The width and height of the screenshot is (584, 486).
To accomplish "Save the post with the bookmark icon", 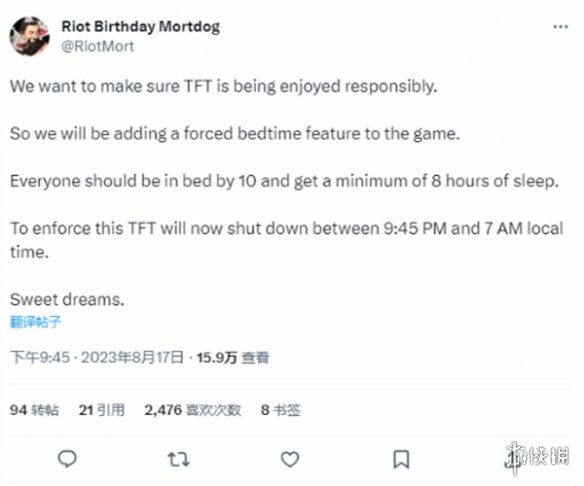I will [x=401, y=460].
